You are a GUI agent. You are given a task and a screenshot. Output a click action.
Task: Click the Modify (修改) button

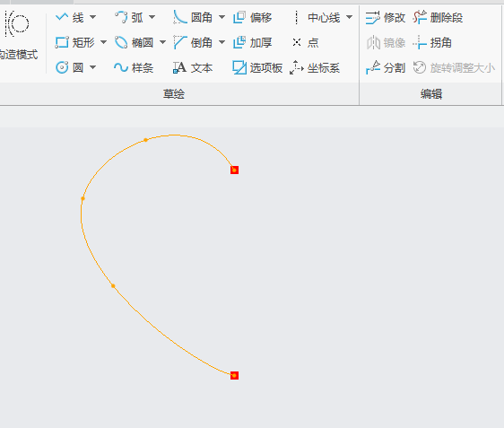[x=386, y=17]
